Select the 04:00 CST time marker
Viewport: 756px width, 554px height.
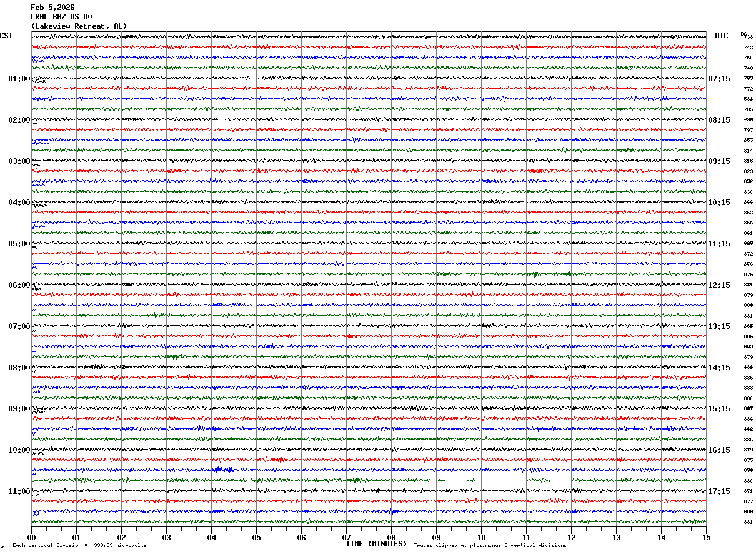pyautogui.click(x=19, y=203)
